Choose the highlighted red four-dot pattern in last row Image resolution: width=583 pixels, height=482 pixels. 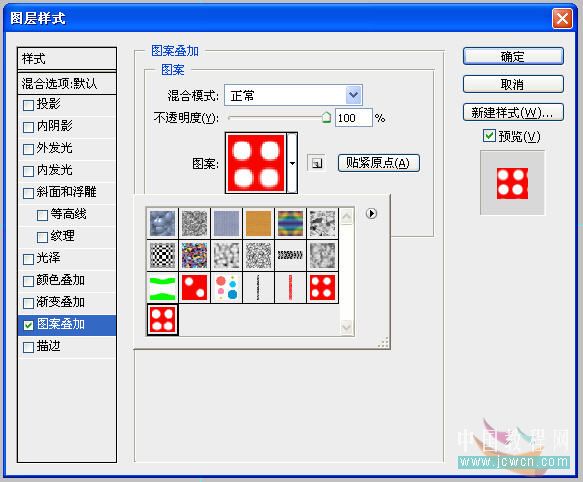pos(162,319)
